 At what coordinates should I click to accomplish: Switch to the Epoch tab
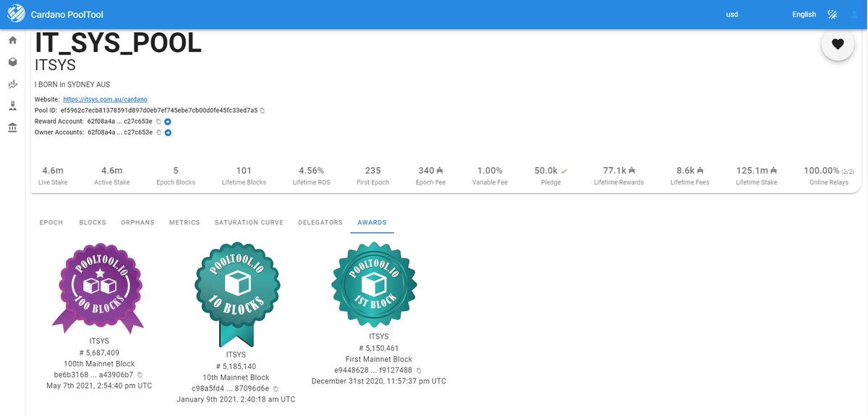pos(51,222)
